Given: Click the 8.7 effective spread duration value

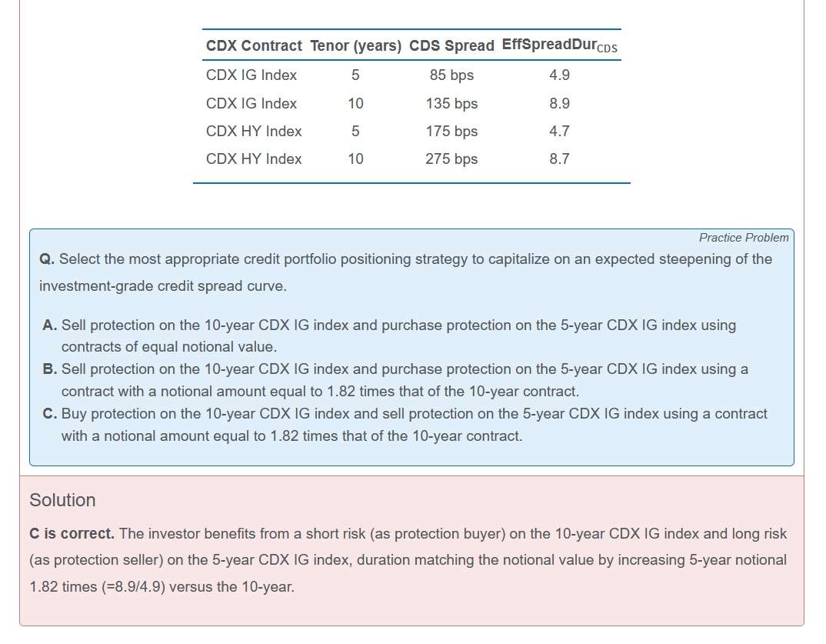Looking at the screenshot, I should click(559, 159).
